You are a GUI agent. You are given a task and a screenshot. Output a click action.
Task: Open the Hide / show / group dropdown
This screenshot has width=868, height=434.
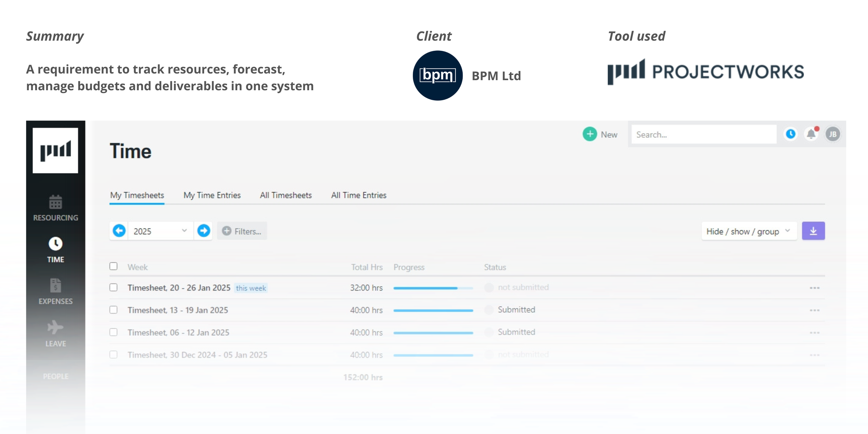749,231
